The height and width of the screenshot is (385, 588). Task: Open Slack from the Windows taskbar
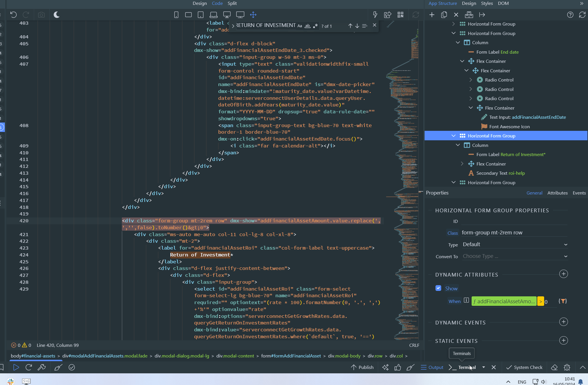click(11, 381)
